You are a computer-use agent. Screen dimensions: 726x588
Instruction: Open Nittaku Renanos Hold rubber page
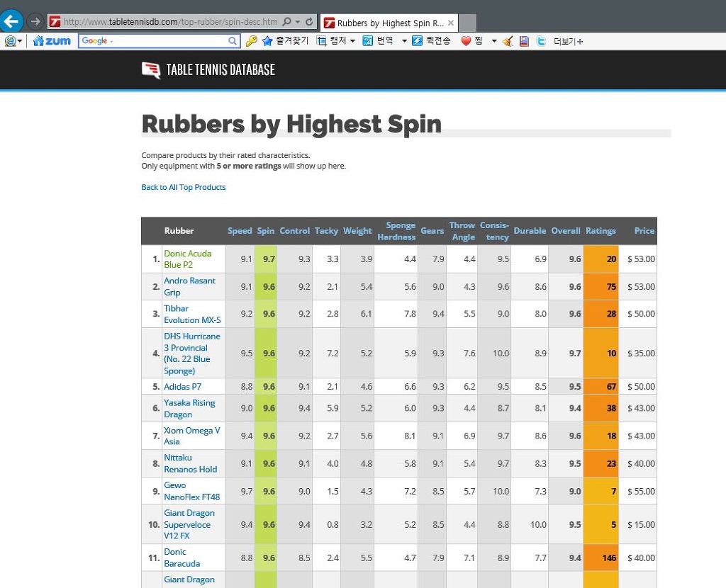click(x=190, y=463)
